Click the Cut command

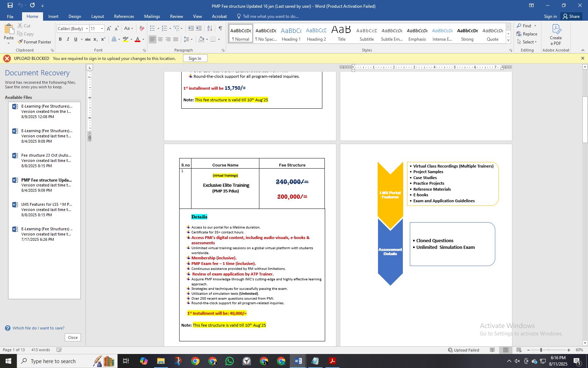tap(24, 26)
